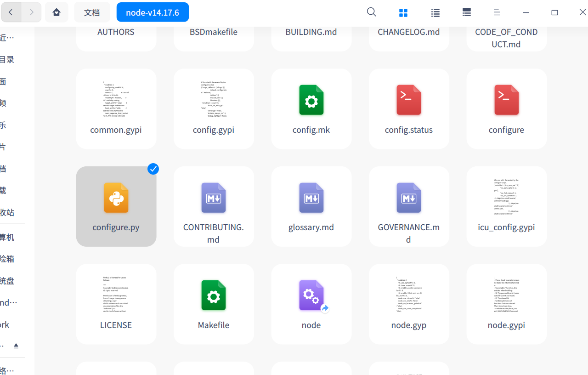Select the config.mk file icon
This screenshot has width=588, height=375.
point(311,100)
